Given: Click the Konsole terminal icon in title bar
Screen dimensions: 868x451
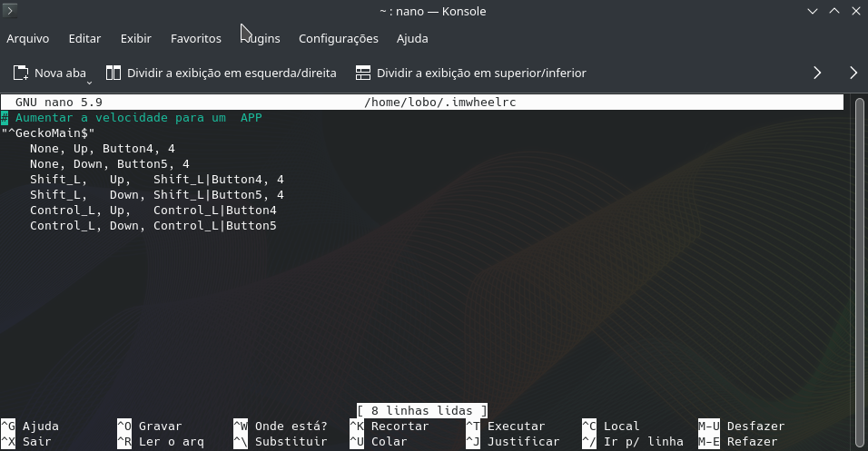Looking at the screenshot, I should 9,11.
